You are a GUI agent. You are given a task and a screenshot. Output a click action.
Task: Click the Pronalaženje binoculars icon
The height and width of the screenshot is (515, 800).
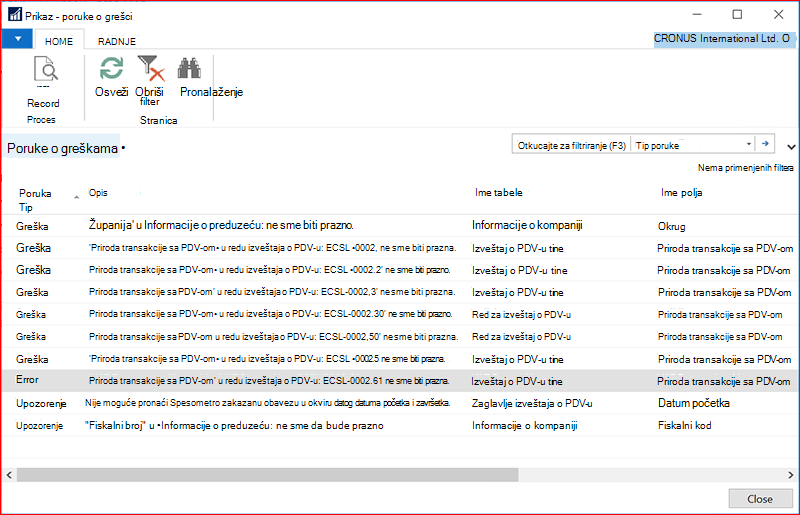click(189, 68)
